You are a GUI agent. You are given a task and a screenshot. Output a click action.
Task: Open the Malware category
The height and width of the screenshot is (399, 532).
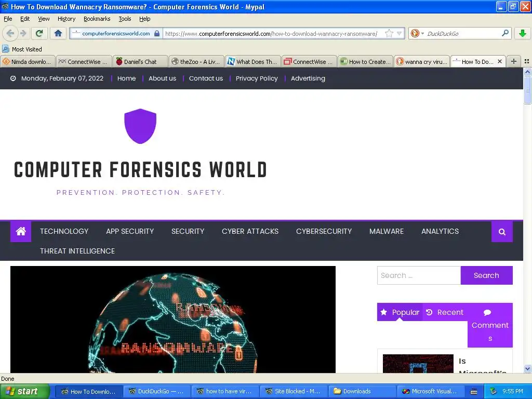(387, 231)
